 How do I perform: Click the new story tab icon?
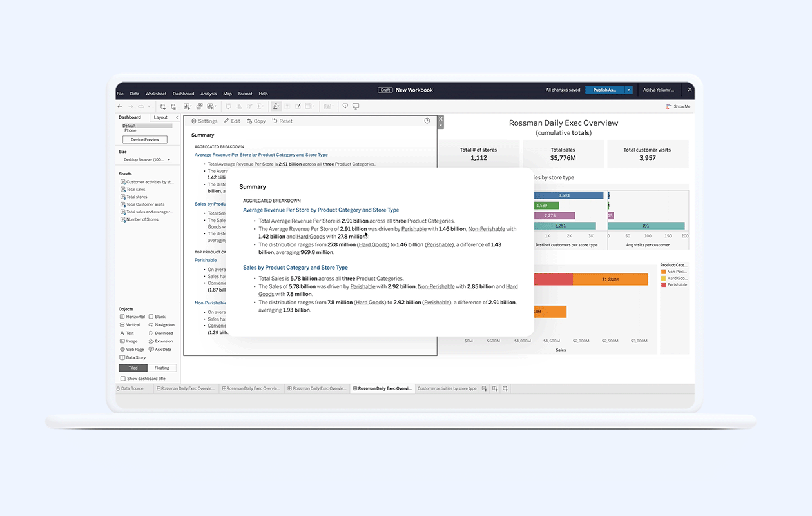[505, 389]
